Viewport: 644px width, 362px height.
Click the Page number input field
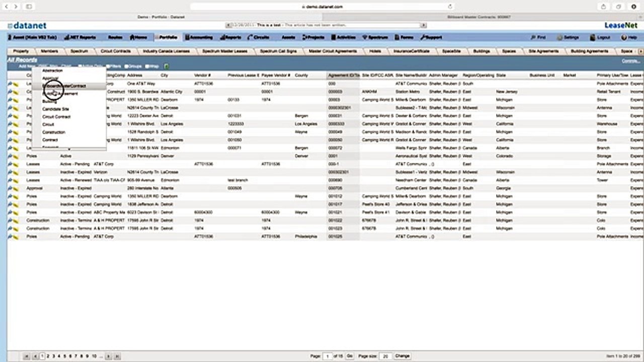click(x=328, y=356)
